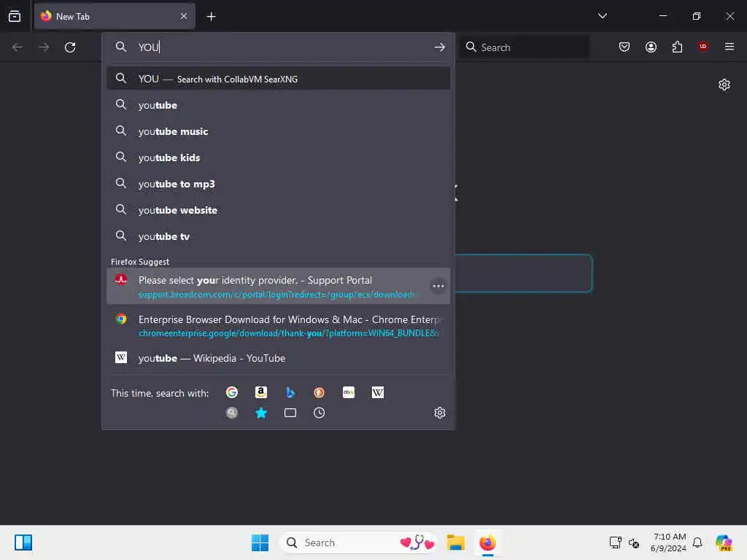The width and height of the screenshot is (747, 560).
Task: Open the notification bell in taskbar
Action: [697, 542]
